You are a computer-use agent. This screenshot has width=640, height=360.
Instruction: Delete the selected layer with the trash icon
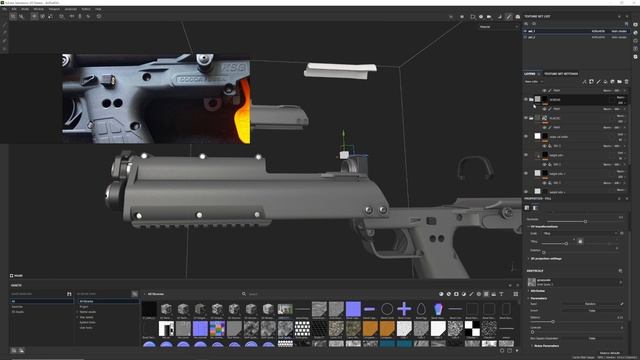(x=627, y=82)
